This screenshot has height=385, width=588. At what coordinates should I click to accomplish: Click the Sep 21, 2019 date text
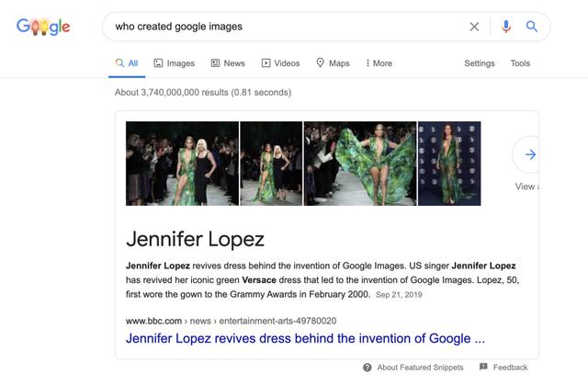coord(399,295)
